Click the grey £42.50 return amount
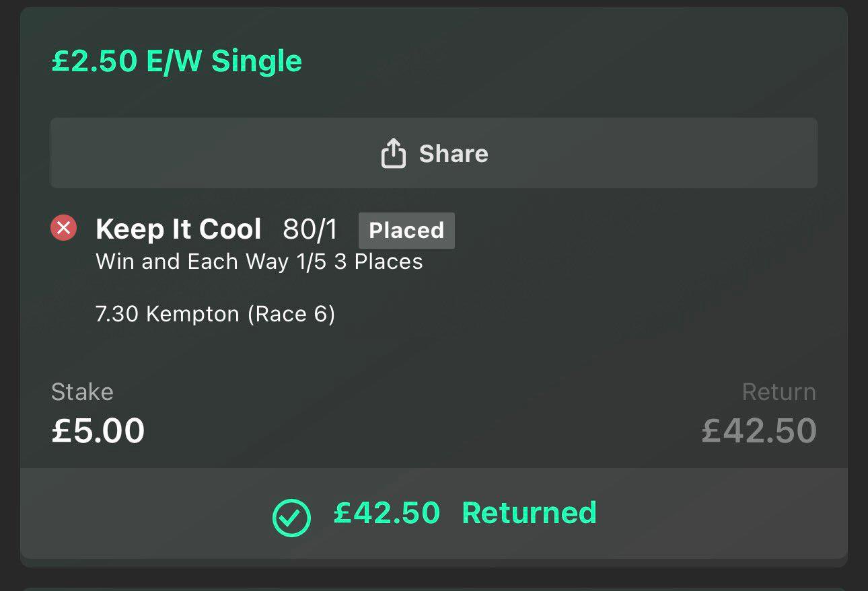Screen dimensions: 868x591 pos(759,431)
